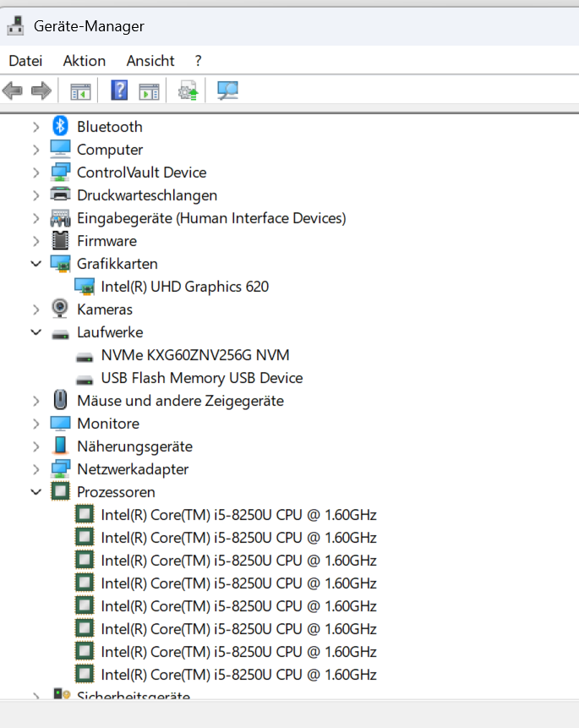Click the Back arrow toolbar icon

[x=13, y=90]
